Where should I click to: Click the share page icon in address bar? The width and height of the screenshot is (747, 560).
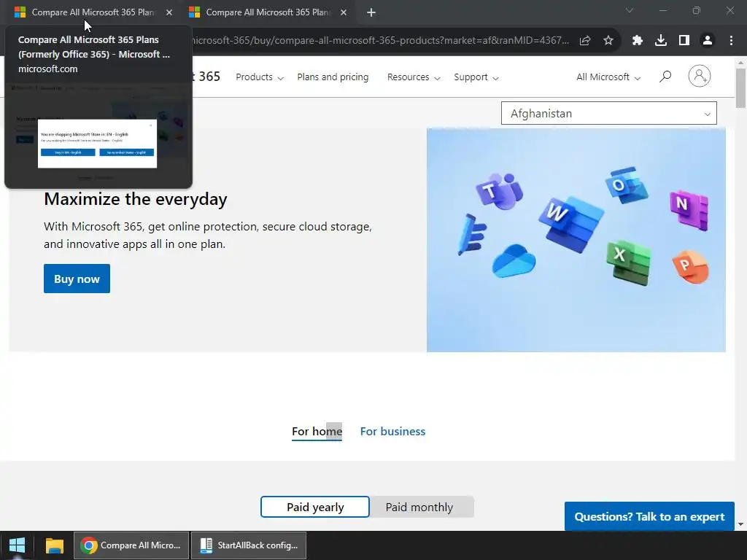[585, 41]
